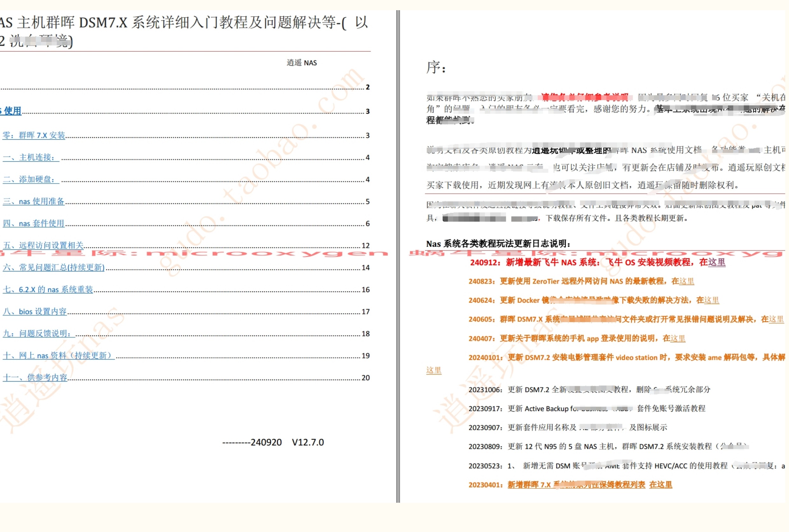Viewport: 789px width, 532px height.
Task: Jump to 五、远程访问设置相关 entry
Action: coord(43,245)
